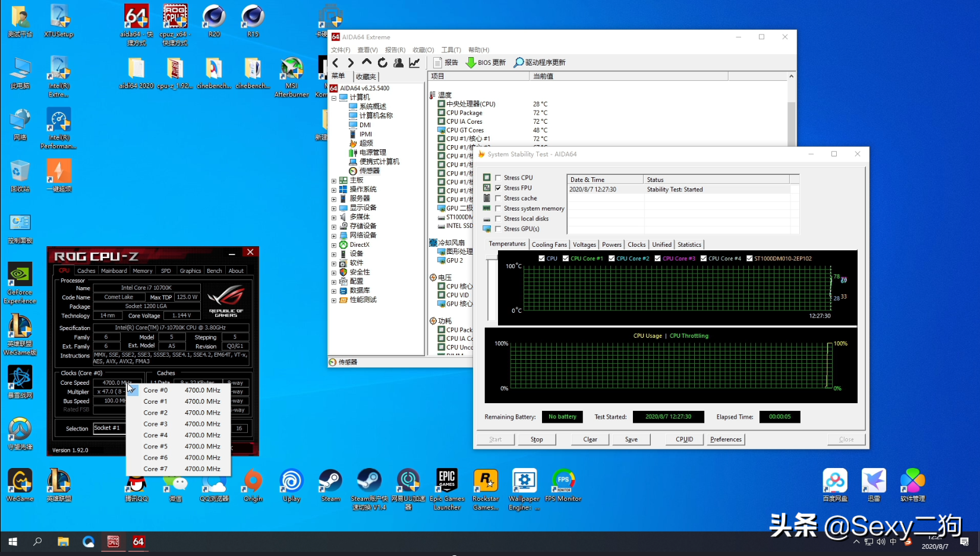
Task: Expand 性能测试 tree node
Action: click(x=334, y=300)
